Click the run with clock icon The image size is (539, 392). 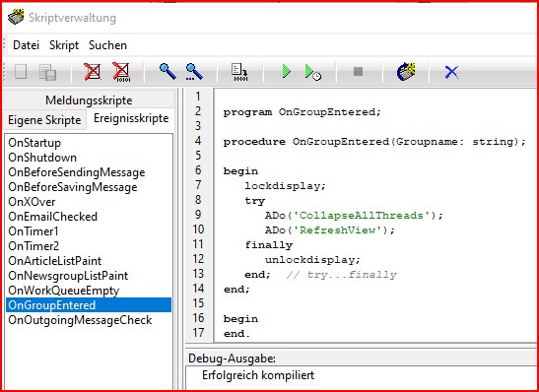click(x=312, y=72)
